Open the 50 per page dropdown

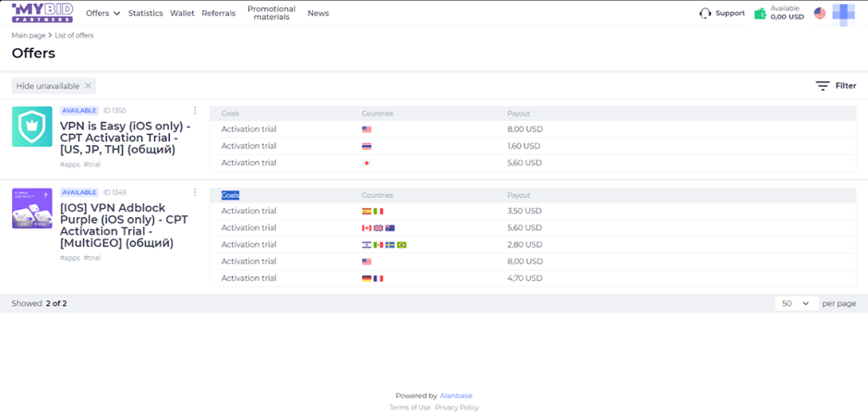point(796,303)
